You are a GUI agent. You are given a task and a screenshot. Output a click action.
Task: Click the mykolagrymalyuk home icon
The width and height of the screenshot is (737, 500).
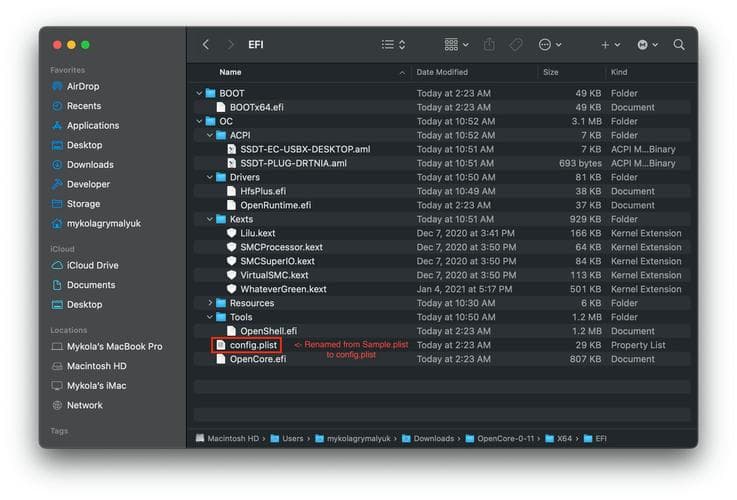(57, 224)
